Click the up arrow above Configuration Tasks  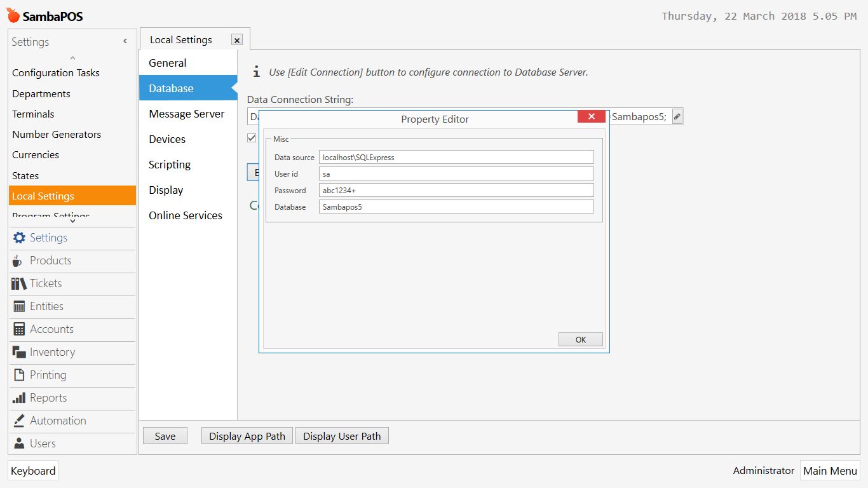tap(72, 58)
